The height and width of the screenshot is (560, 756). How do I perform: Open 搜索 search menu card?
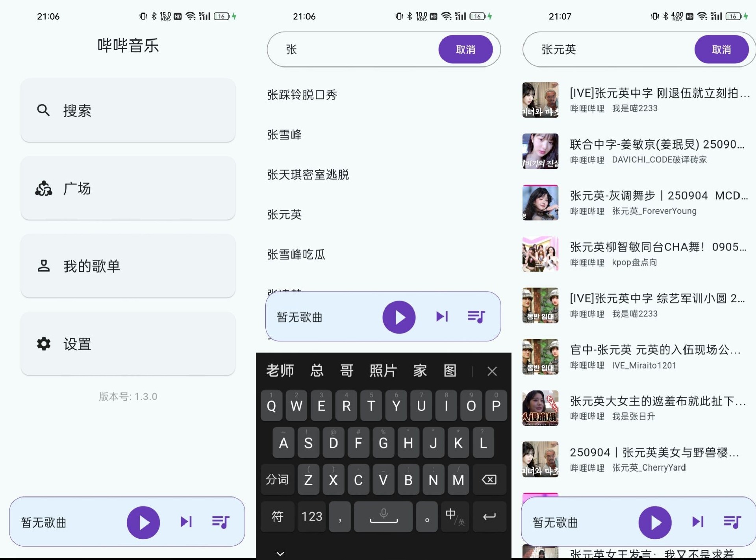(x=128, y=111)
